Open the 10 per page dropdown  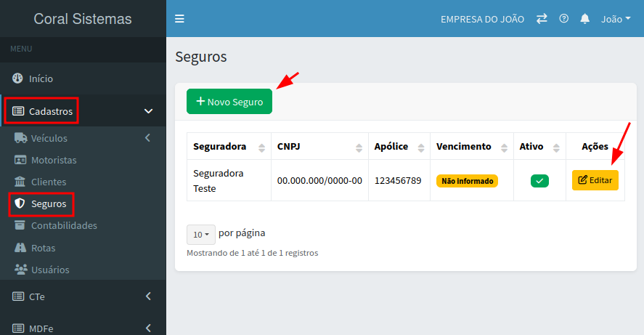tap(200, 234)
